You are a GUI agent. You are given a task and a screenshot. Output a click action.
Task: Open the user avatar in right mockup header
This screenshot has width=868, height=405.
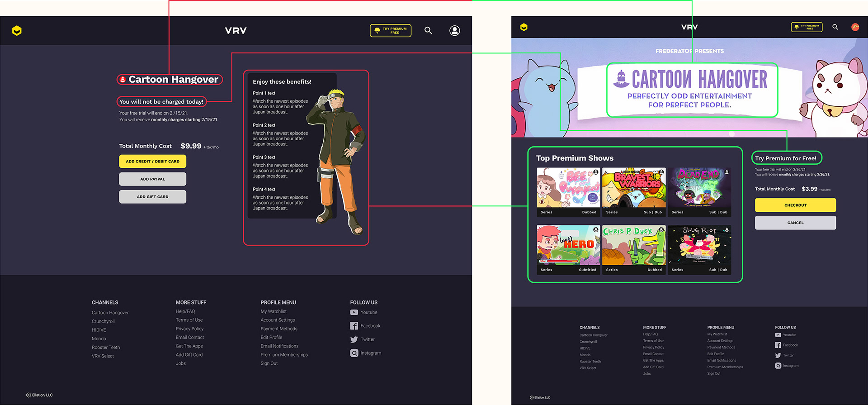point(855,27)
